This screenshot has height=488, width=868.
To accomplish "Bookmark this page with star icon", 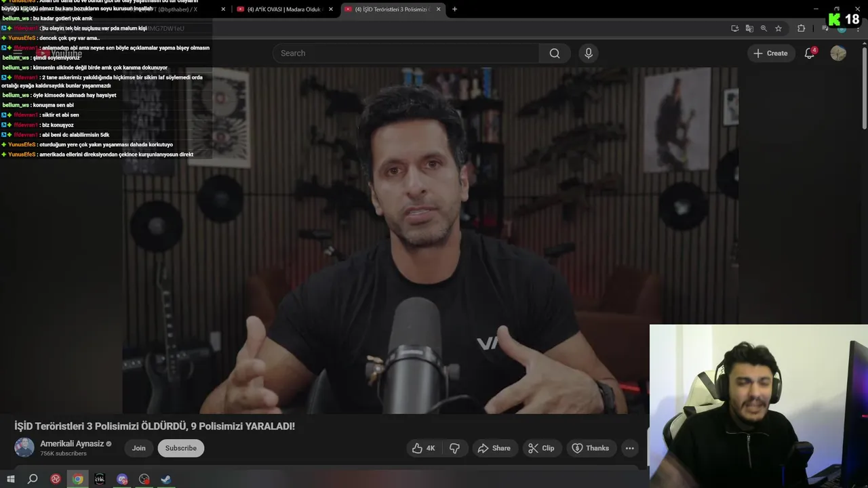I will [778, 28].
